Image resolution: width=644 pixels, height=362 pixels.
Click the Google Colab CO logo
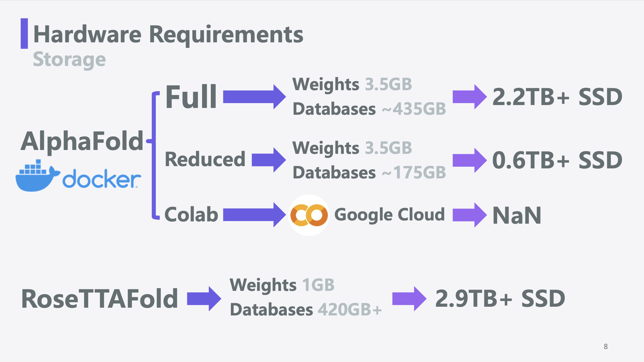(x=309, y=215)
